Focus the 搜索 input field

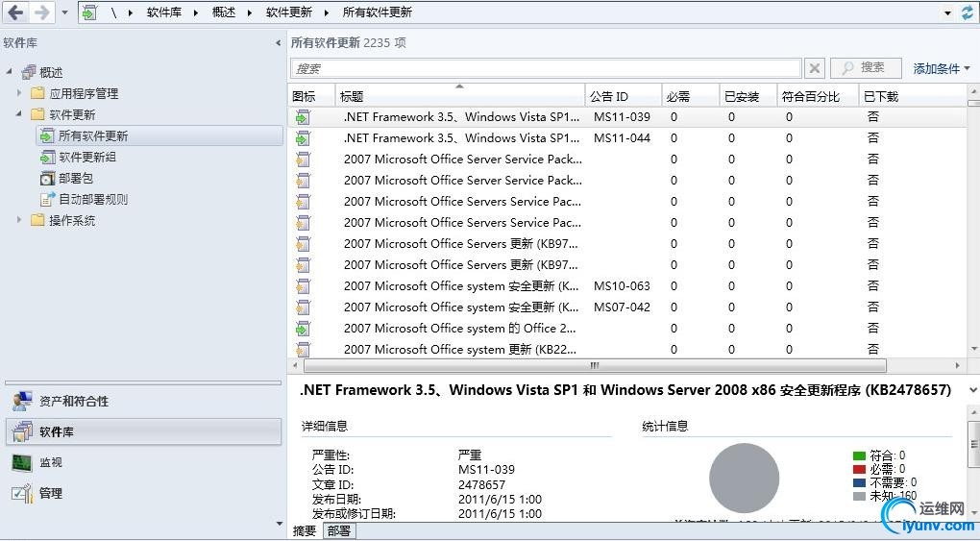[x=546, y=68]
